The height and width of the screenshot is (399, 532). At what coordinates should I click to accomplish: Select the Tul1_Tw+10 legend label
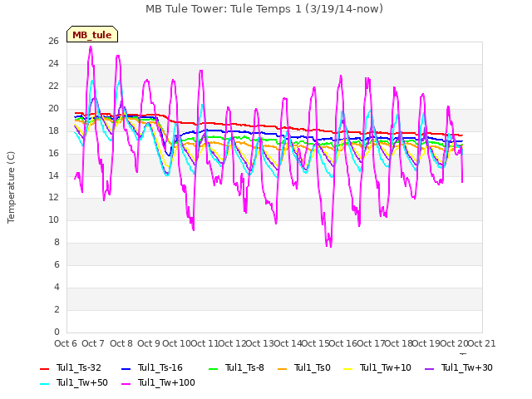[x=386, y=367]
